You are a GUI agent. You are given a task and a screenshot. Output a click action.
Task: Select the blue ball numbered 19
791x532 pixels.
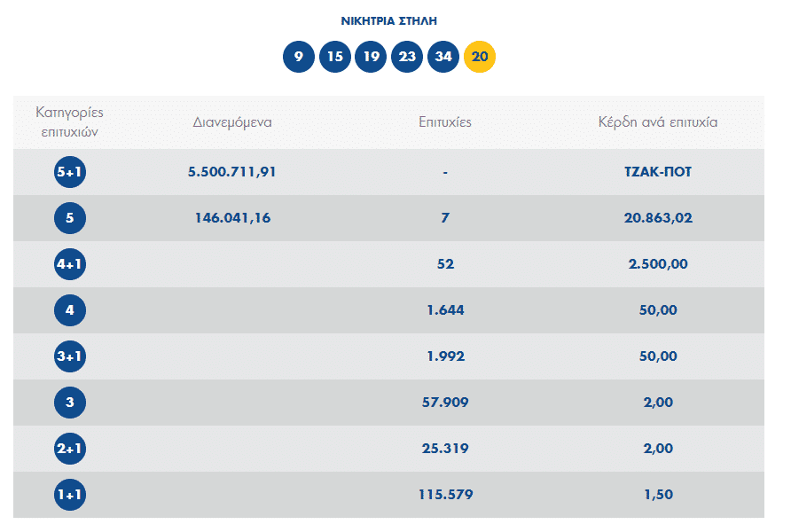coord(372,58)
